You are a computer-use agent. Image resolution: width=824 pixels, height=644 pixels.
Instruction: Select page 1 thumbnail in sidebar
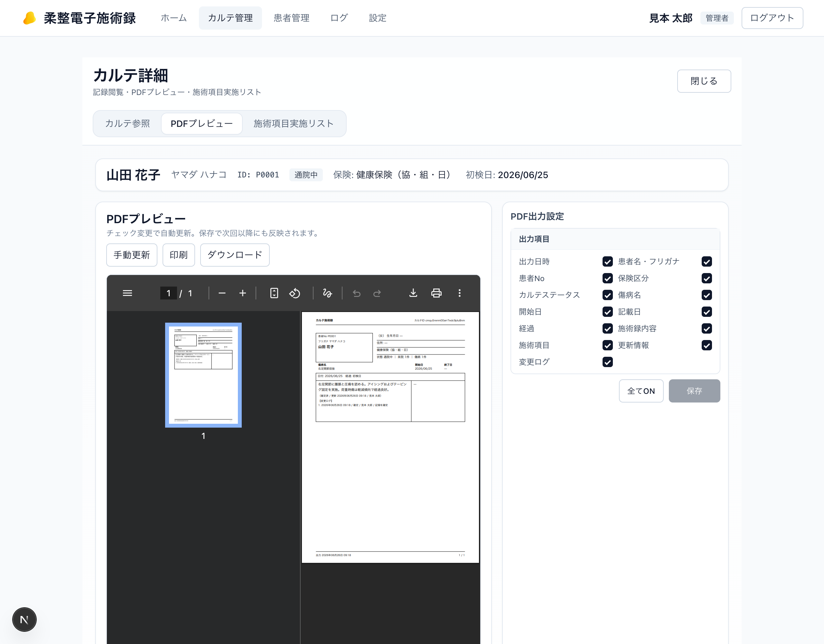pyautogui.click(x=203, y=375)
